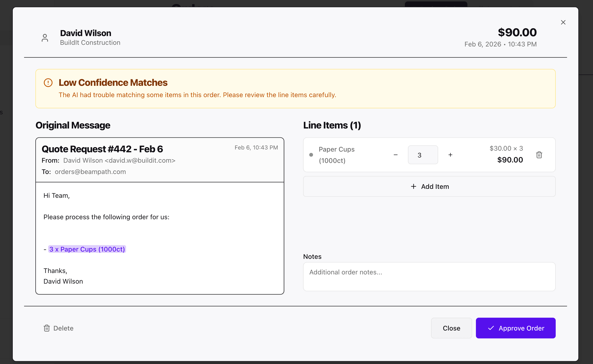Click recipient orders@beampath.com address
The height and width of the screenshot is (364, 593).
point(90,172)
